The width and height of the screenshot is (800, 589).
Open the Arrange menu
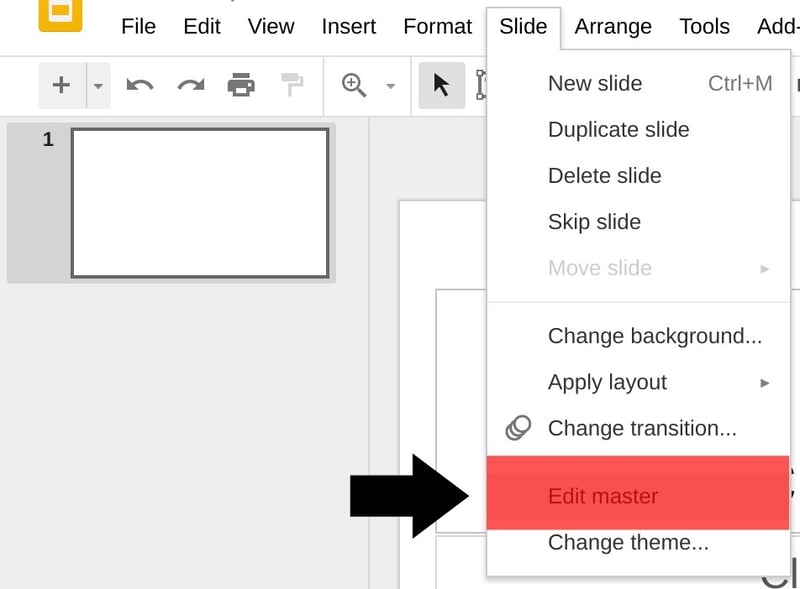(613, 27)
